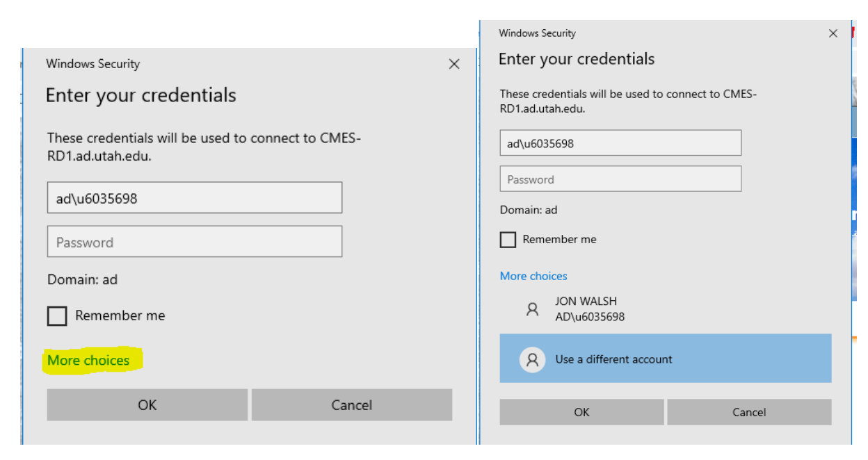Image resolution: width=868 pixels, height=460 pixels.
Task: Click OK on the right credentials dialog
Action: 581,412
